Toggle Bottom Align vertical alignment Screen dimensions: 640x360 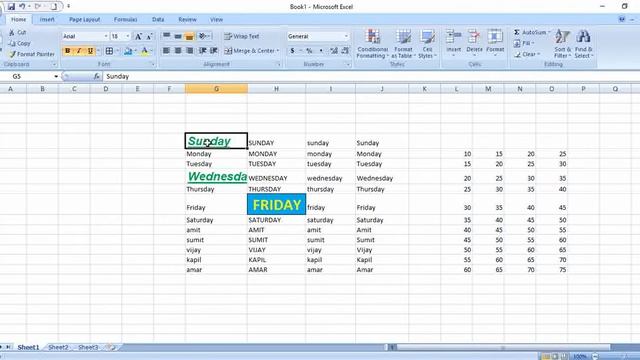[x=189, y=36]
